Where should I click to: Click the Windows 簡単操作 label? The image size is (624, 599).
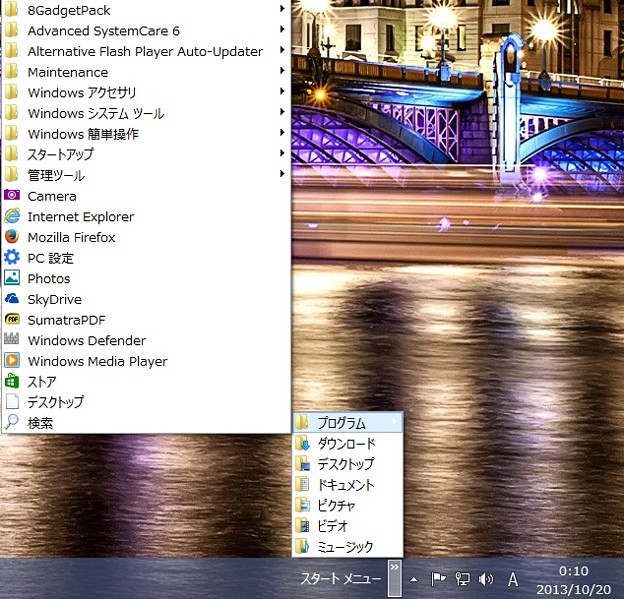(x=83, y=134)
